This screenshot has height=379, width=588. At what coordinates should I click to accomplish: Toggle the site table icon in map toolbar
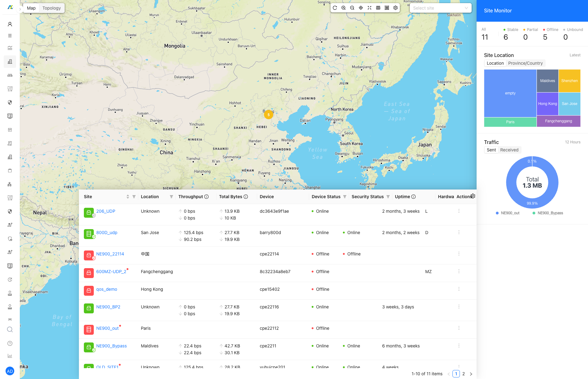pyautogui.click(x=378, y=8)
